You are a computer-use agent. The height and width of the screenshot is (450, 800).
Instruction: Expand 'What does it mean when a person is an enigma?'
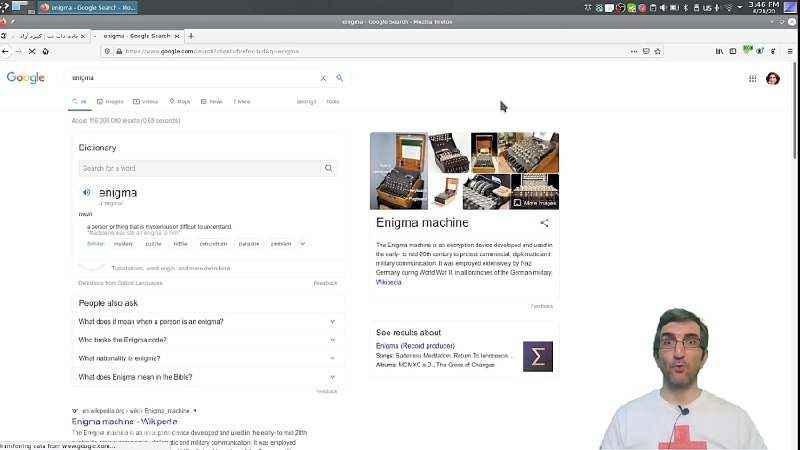pyautogui.click(x=208, y=321)
